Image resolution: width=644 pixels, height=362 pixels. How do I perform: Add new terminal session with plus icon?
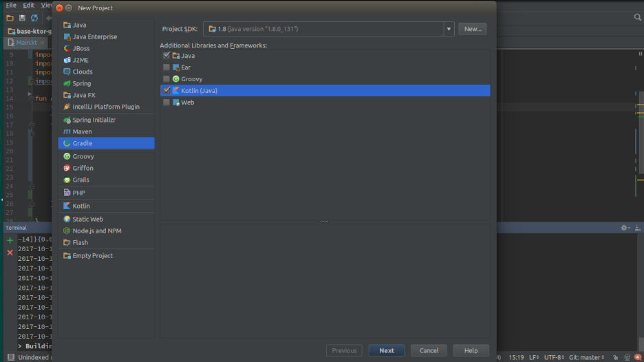point(10,240)
